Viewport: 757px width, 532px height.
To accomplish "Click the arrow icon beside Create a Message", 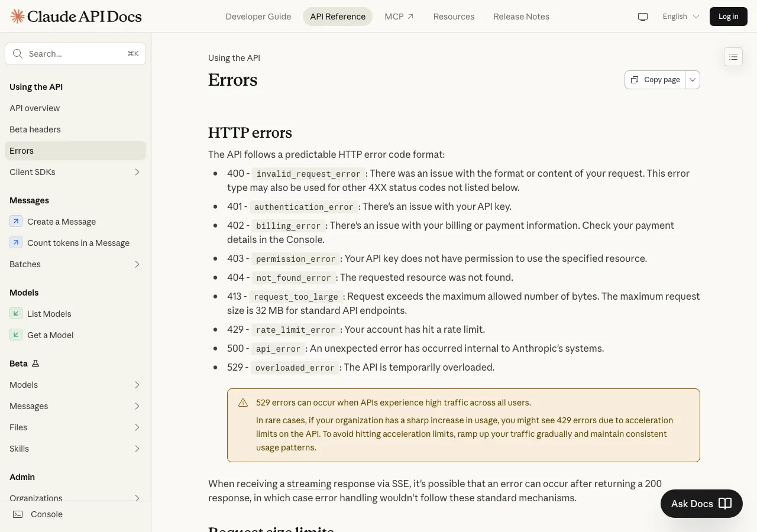I will [x=16, y=222].
